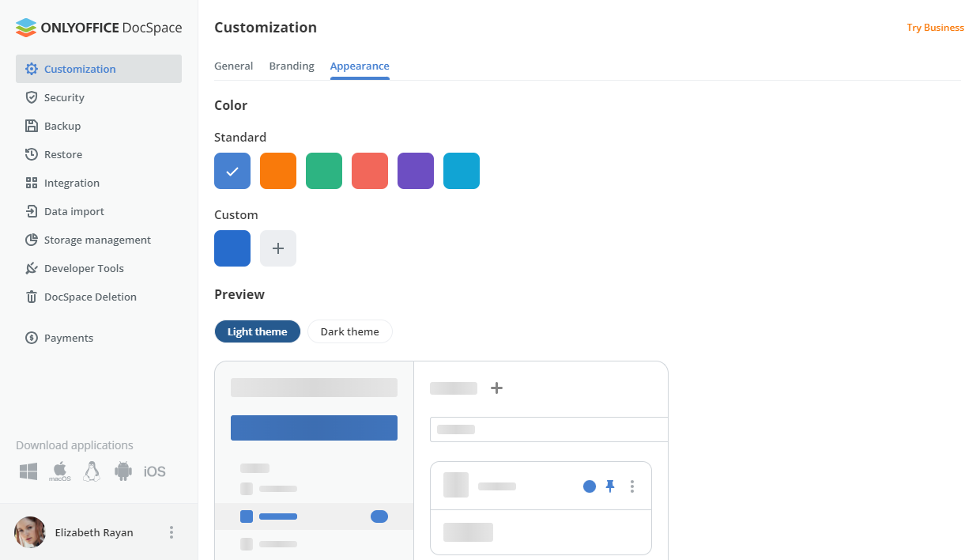This screenshot has height=560, width=980.
Task: Click the Try Business link
Action: point(935,28)
